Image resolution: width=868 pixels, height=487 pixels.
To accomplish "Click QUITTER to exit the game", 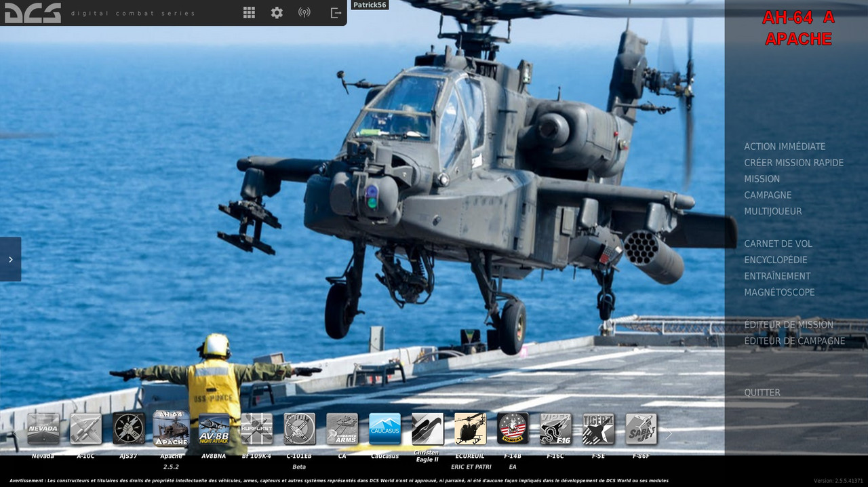I will [x=762, y=393].
